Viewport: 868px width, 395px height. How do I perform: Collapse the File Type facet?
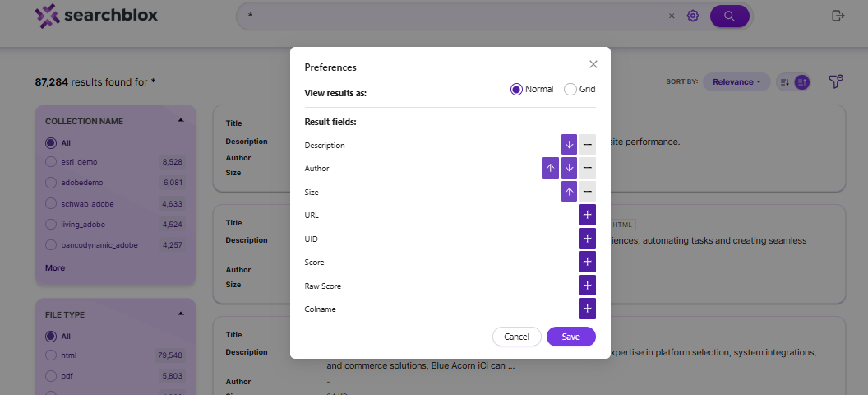tap(181, 314)
